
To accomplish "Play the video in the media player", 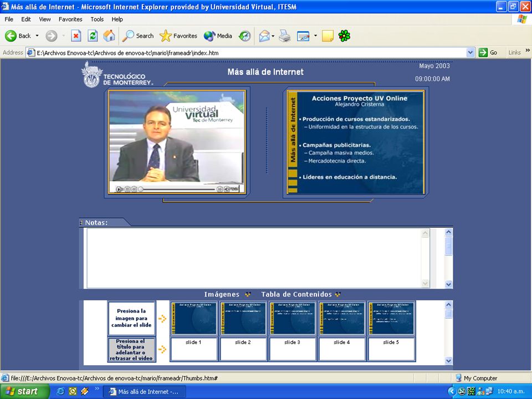I will click(119, 189).
